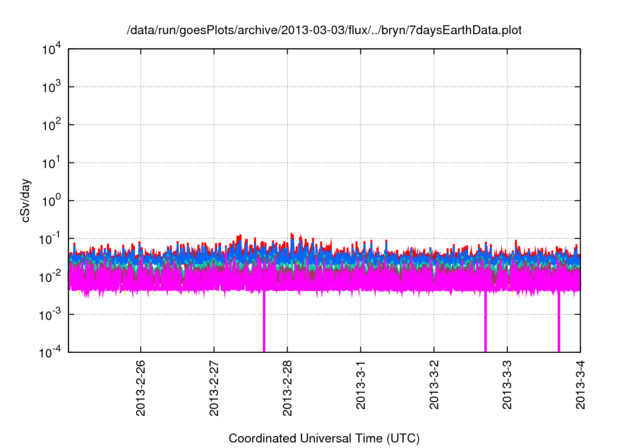Image resolution: width=640 pixels, height=448 pixels.
Task: Click the 10^3 y-axis tick label
Action: coord(51,87)
